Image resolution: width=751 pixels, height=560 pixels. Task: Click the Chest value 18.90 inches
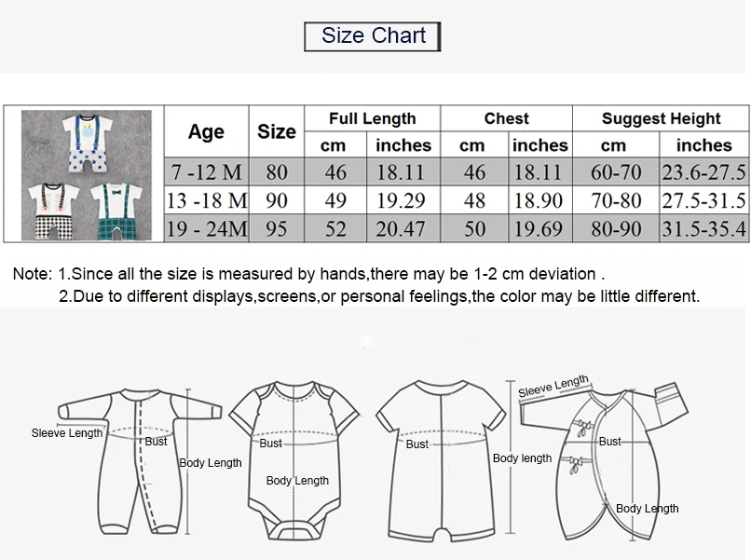pyautogui.click(x=540, y=199)
